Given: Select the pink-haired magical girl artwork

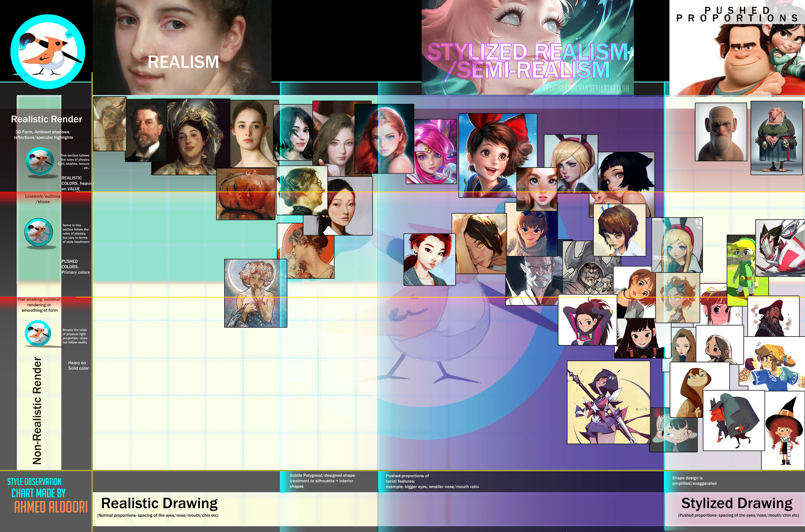Looking at the screenshot, I should tap(432, 152).
